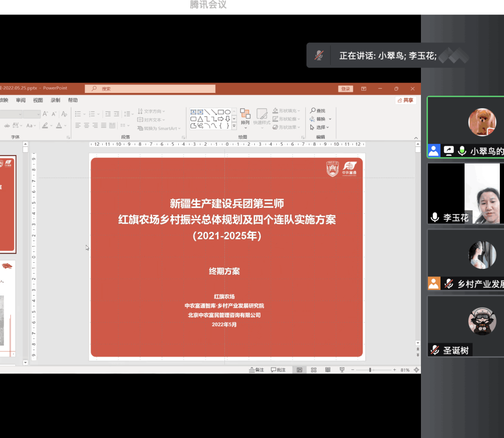Fit the slide to the current window
Image resolution: width=504 pixels, height=438 pixels.
click(416, 370)
